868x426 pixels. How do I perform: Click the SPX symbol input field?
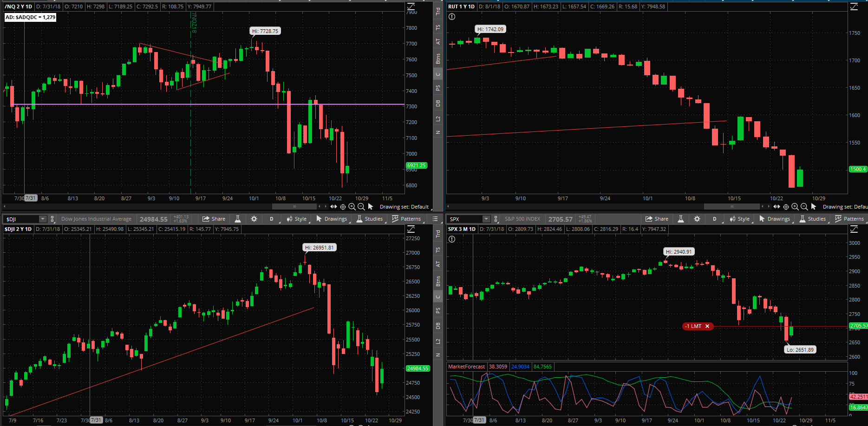465,219
